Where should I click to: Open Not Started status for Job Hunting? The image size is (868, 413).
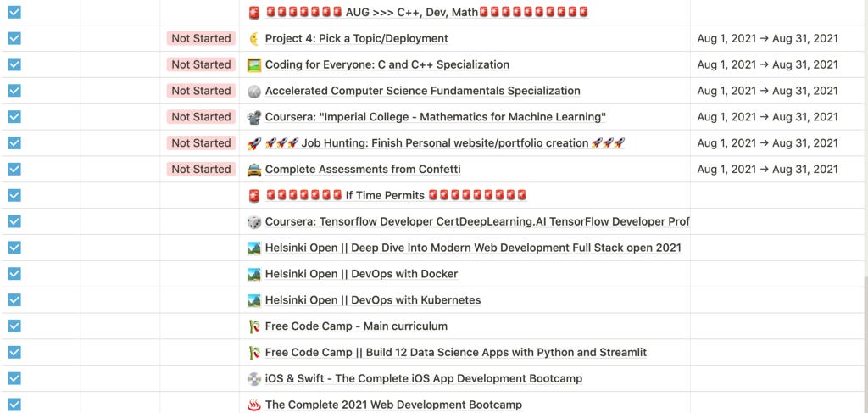[201, 142]
